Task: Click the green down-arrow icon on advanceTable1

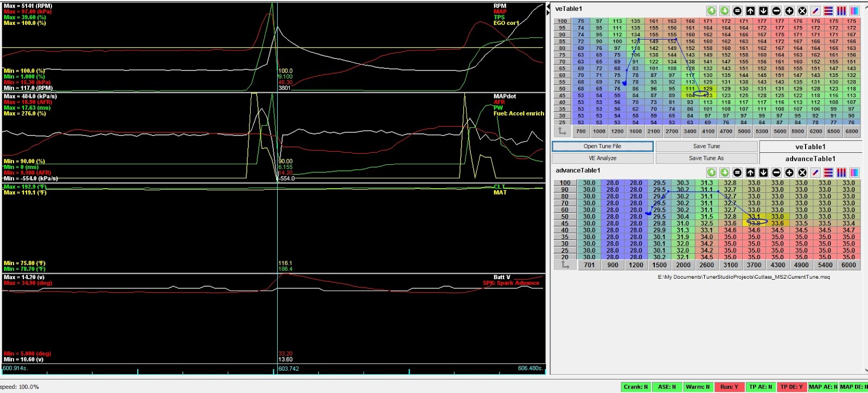Action: pyautogui.click(x=724, y=172)
